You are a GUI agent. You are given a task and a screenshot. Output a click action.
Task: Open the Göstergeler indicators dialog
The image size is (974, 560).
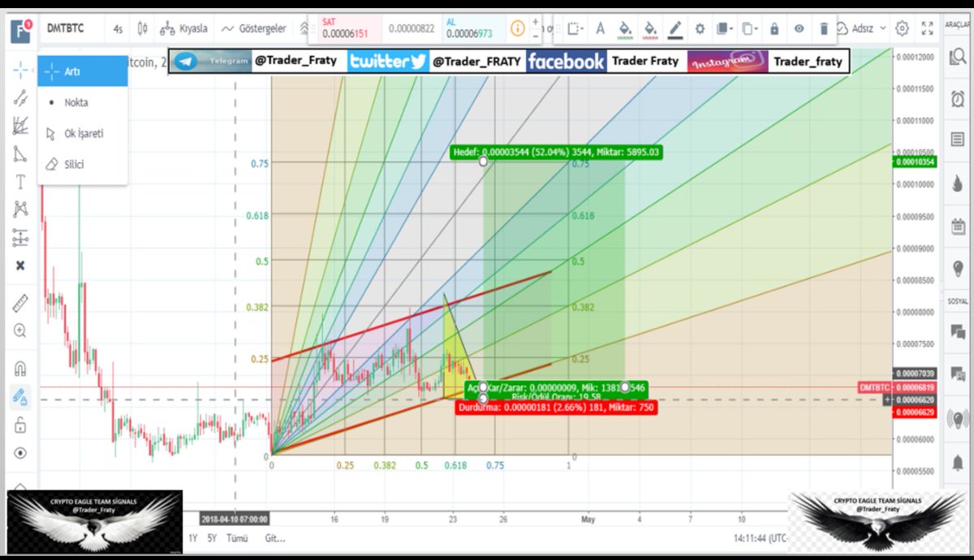click(253, 28)
